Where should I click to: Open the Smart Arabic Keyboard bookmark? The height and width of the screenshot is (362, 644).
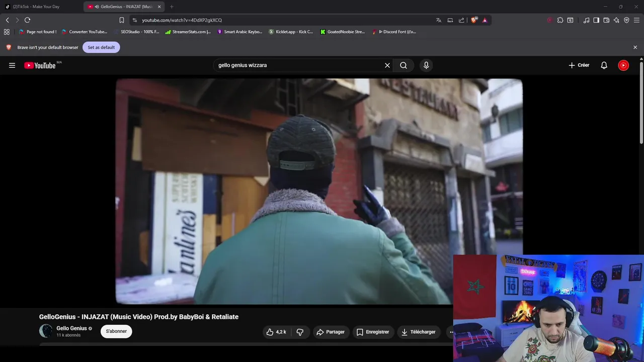point(240,32)
